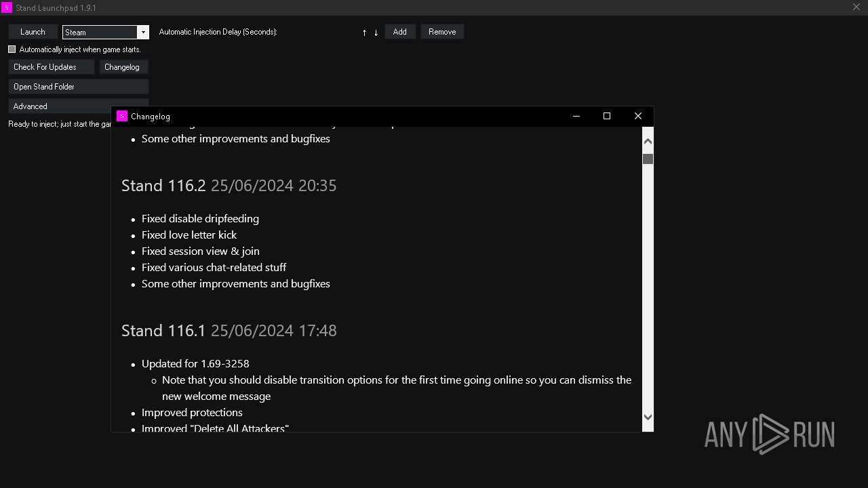This screenshot has width=868, height=488.
Task: Click changelog scrollbar down arrow
Action: 648,417
